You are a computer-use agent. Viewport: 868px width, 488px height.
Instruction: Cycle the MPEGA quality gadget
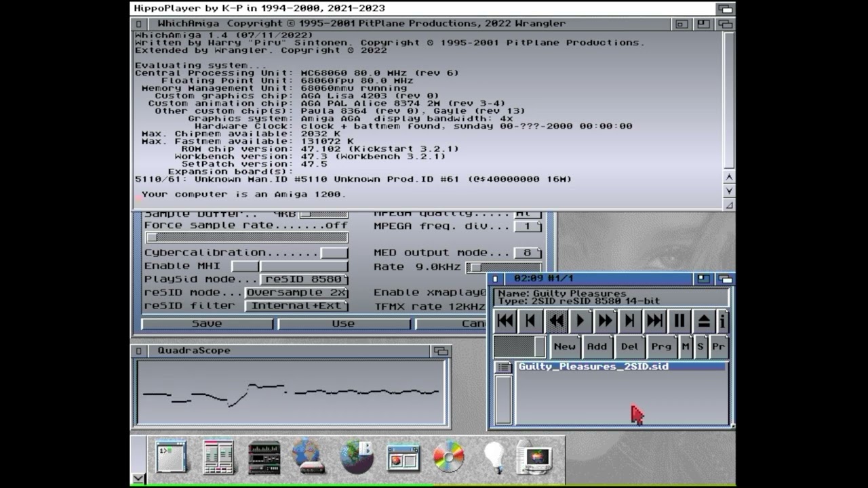(x=528, y=214)
